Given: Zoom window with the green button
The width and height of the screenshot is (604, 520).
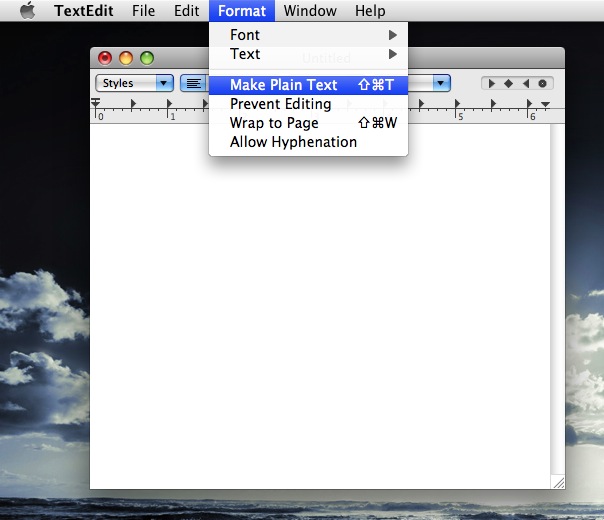Looking at the screenshot, I should point(147,58).
